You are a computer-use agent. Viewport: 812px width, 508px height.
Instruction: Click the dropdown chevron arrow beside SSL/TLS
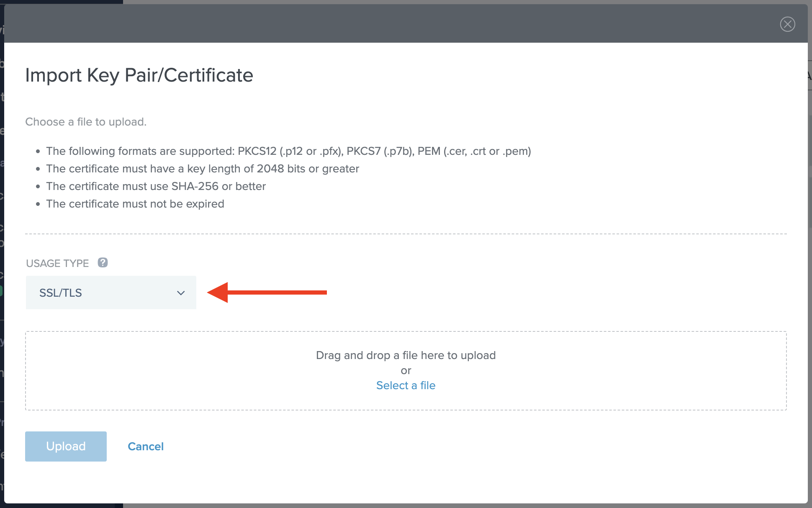pyautogui.click(x=181, y=293)
